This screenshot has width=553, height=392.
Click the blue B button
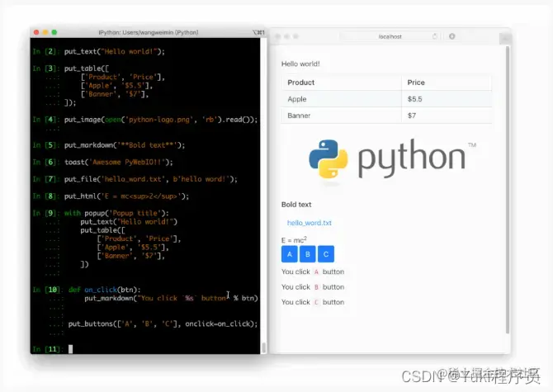tap(308, 254)
